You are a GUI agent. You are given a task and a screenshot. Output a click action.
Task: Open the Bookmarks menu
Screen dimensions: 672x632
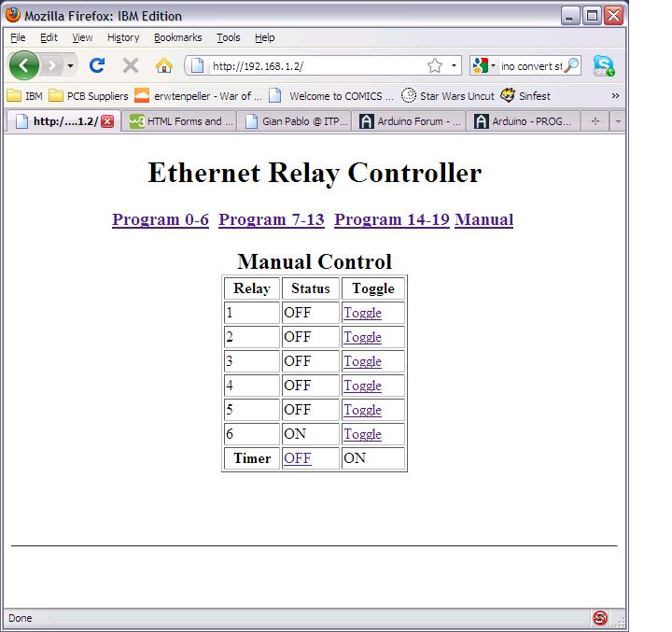pyautogui.click(x=178, y=37)
